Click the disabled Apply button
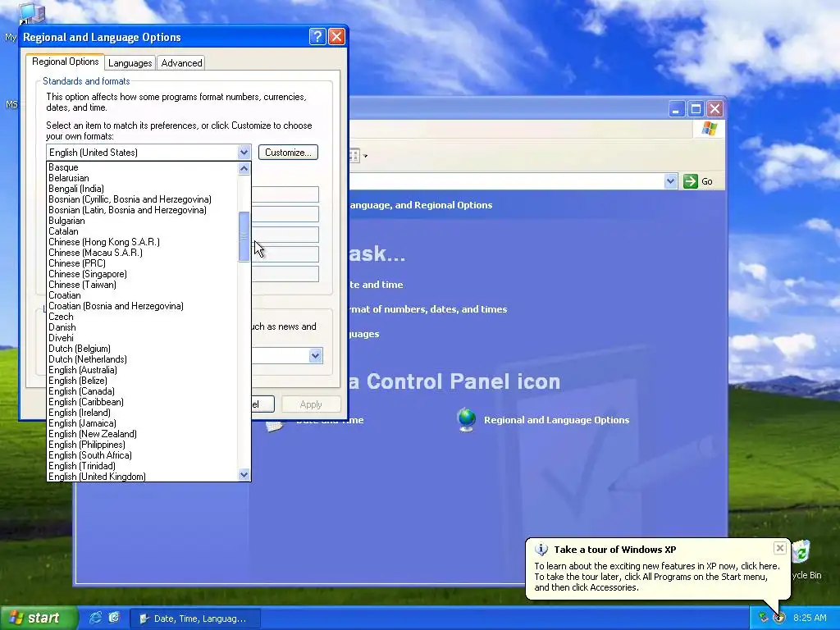The height and width of the screenshot is (630, 840). [x=311, y=404]
